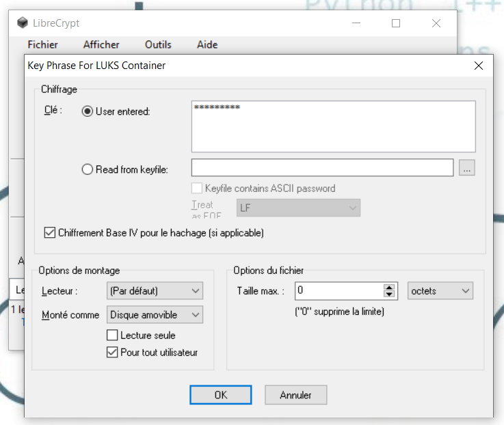Click the Annuler button
504x425 pixels.
(295, 395)
